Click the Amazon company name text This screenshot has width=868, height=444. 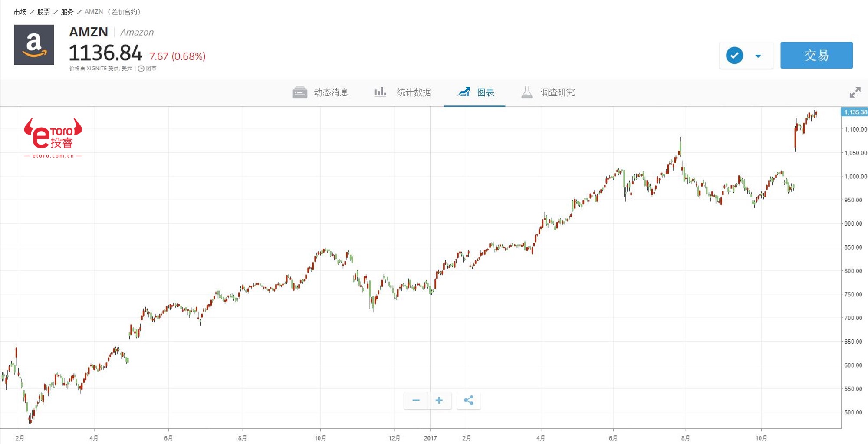tap(137, 33)
